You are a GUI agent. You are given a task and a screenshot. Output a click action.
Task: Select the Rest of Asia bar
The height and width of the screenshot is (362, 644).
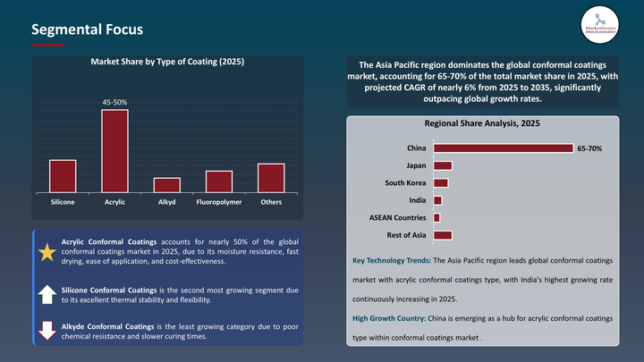(x=443, y=235)
